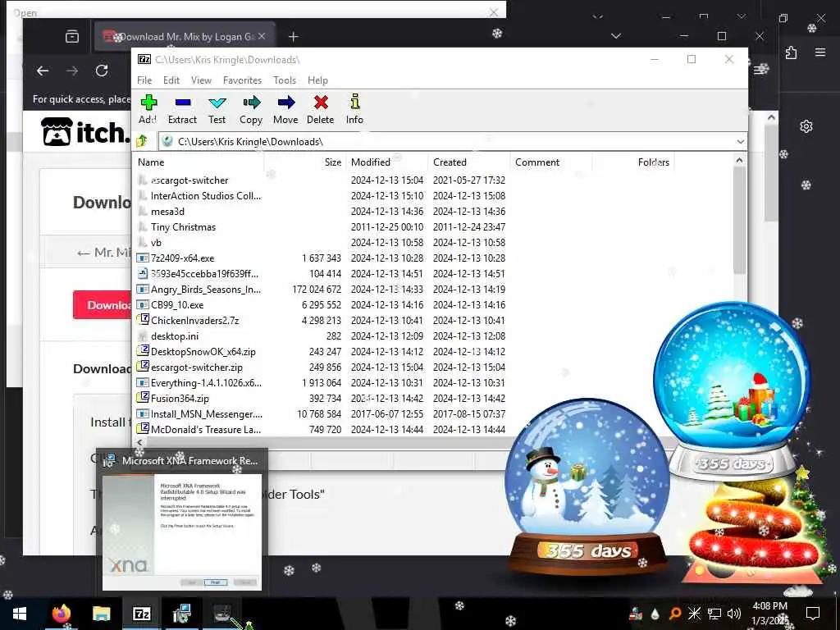This screenshot has width=840, height=630.
Task: Open the Tools menu
Action: pos(285,80)
